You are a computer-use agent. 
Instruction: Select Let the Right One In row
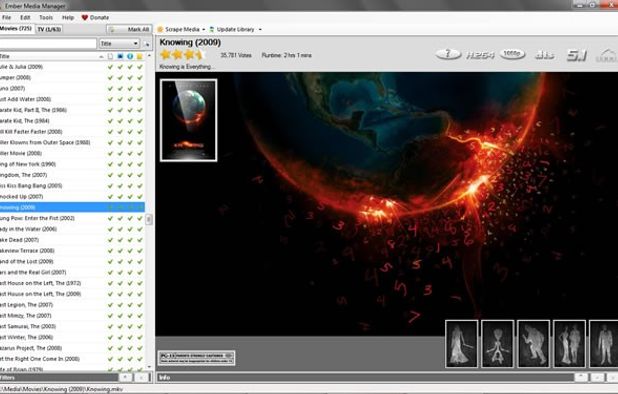coord(73,359)
